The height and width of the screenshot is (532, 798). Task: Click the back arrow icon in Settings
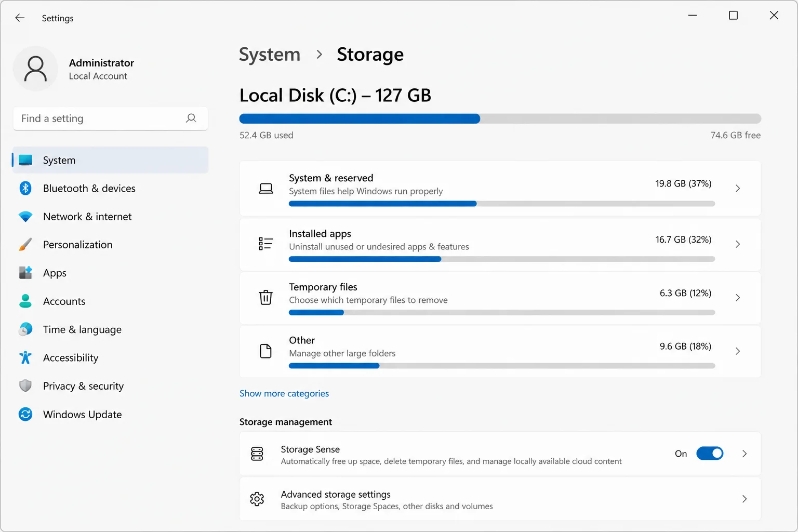point(20,18)
